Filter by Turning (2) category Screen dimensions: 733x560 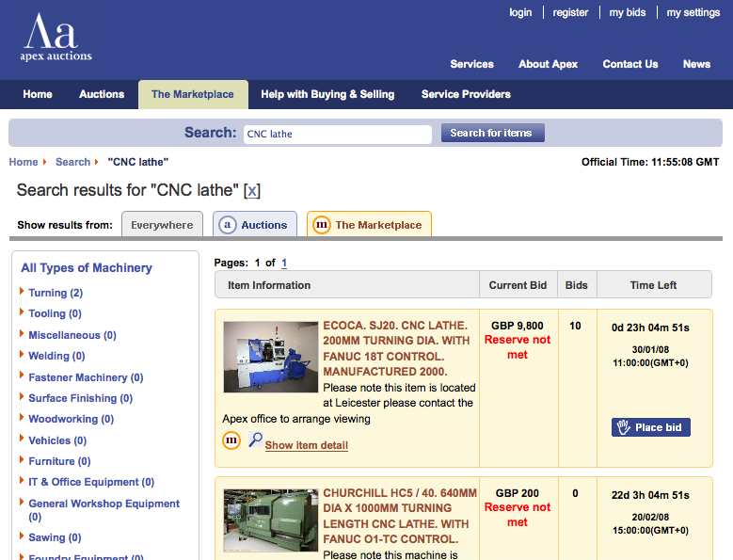[56, 293]
